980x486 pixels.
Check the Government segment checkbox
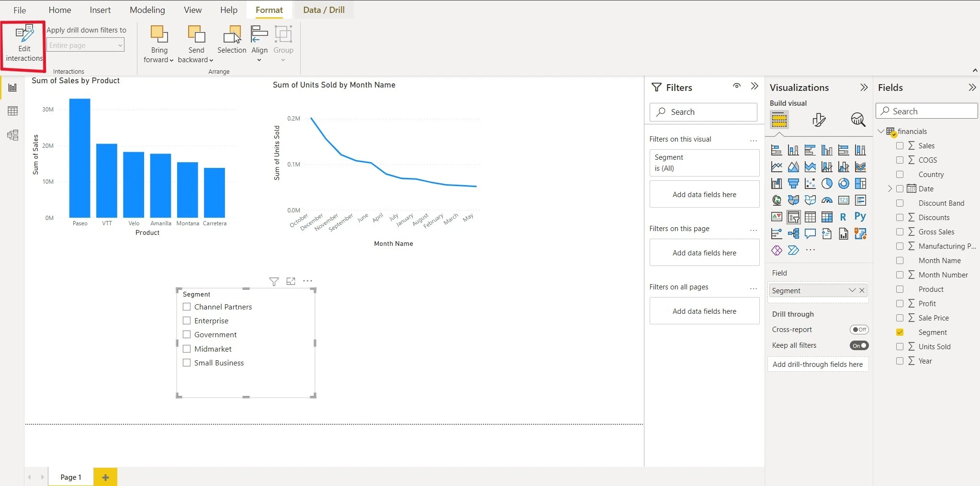coord(187,335)
